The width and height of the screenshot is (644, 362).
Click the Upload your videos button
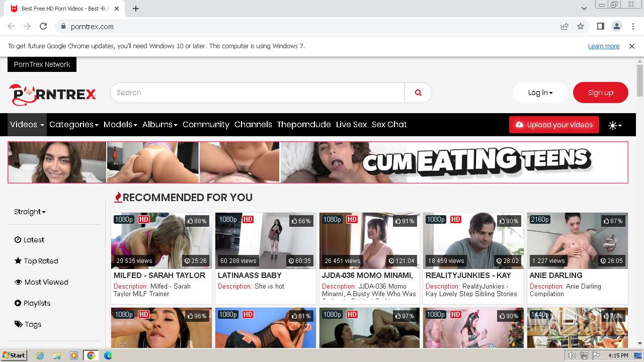pyautogui.click(x=554, y=125)
